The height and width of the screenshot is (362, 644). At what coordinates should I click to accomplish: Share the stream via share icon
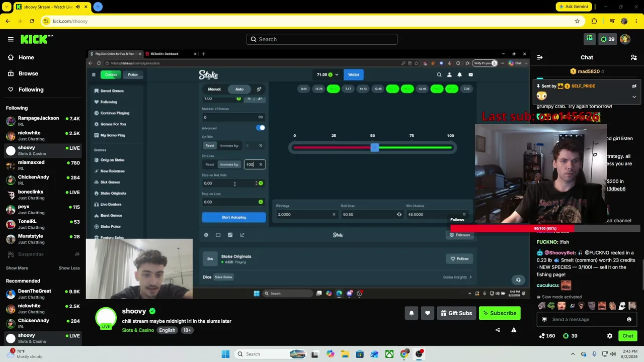click(x=498, y=330)
